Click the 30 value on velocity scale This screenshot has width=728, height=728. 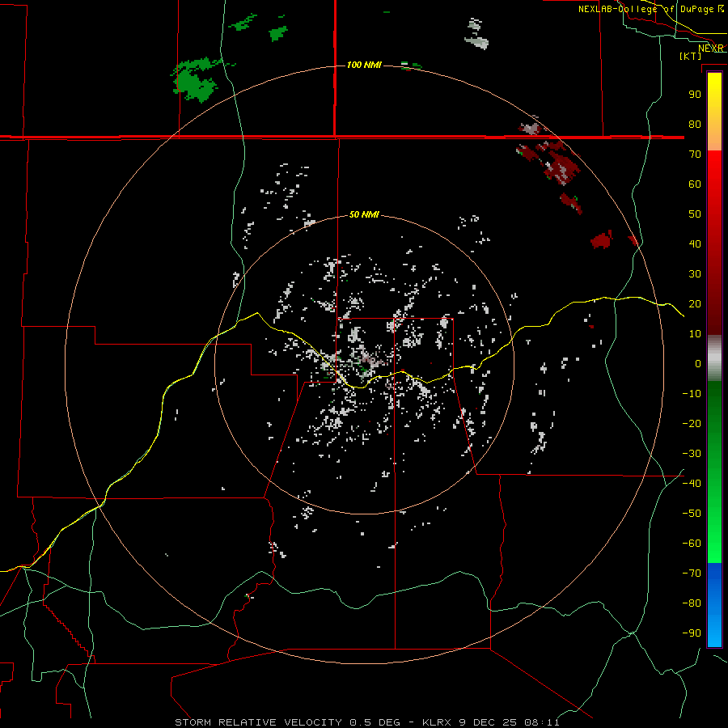[695, 274]
